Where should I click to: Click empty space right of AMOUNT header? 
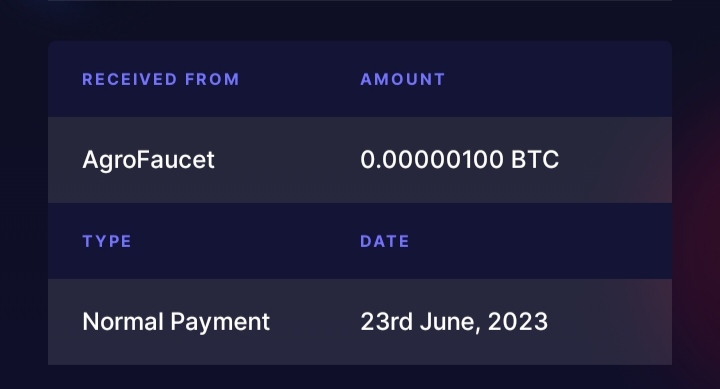tap(558, 79)
